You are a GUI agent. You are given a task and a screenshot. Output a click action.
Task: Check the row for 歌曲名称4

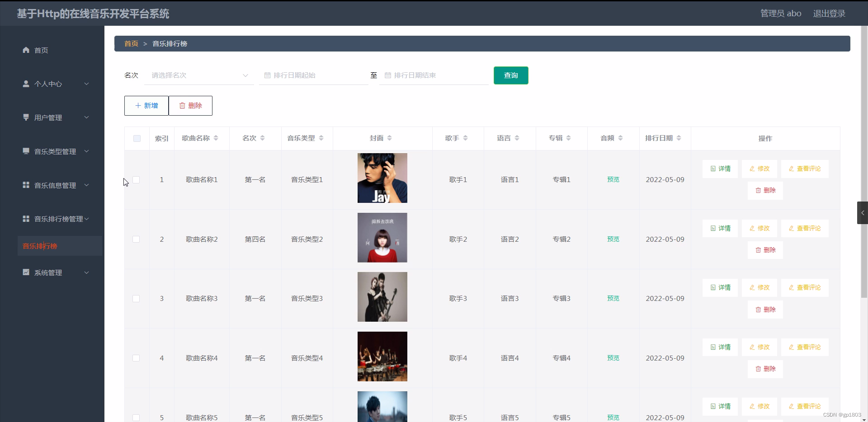pyautogui.click(x=136, y=358)
